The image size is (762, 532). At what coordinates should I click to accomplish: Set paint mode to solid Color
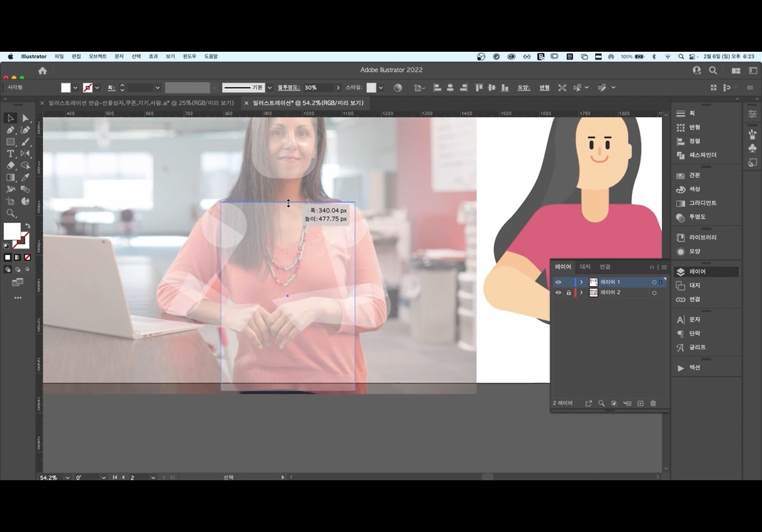click(8, 258)
